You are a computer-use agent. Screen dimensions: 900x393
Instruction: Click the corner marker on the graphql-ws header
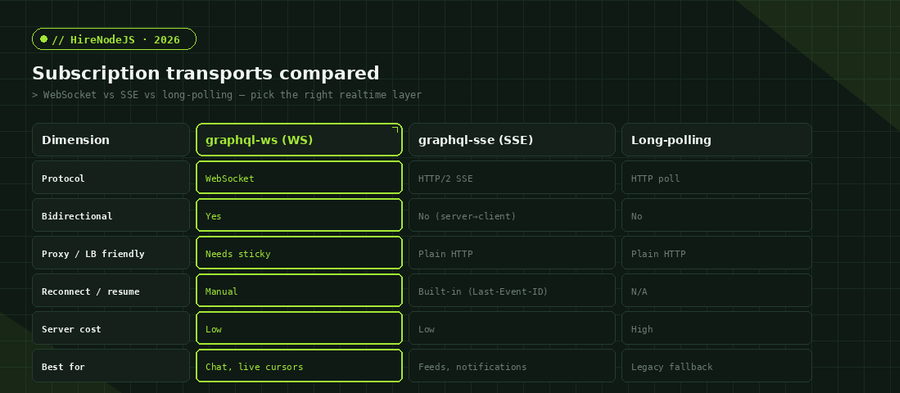point(395,130)
